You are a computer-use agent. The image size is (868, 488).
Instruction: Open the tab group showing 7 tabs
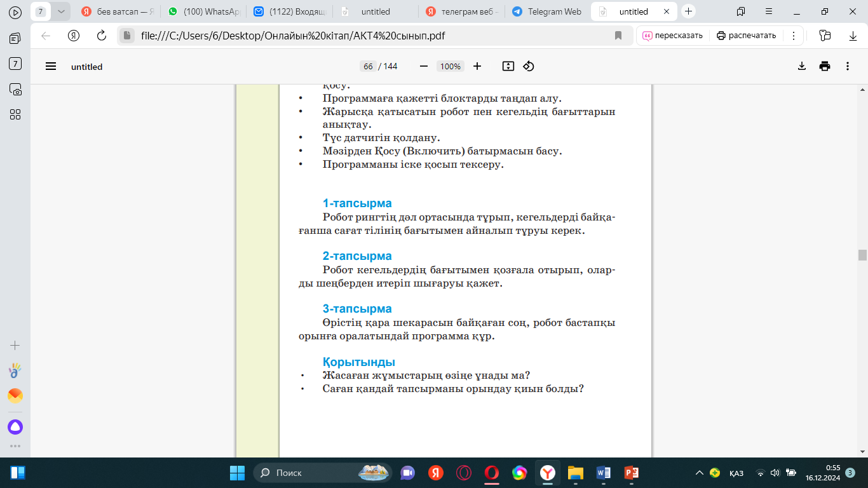(x=41, y=11)
